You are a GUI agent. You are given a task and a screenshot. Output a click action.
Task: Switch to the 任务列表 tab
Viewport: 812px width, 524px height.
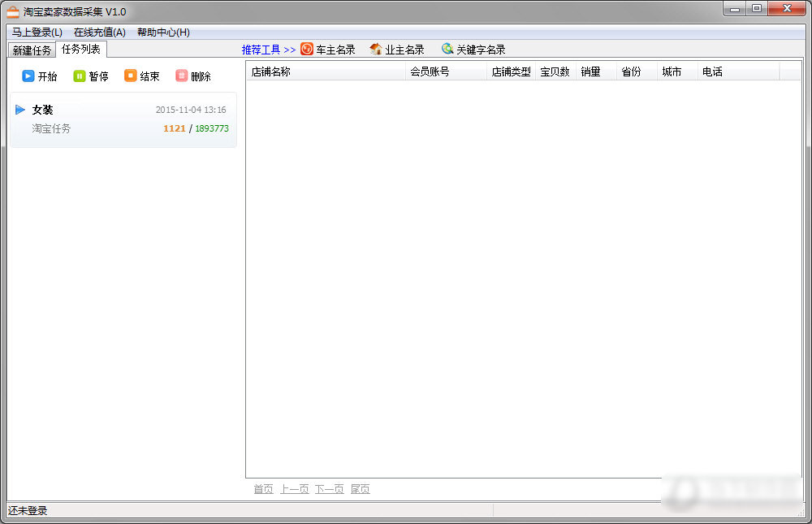[x=80, y=50]
